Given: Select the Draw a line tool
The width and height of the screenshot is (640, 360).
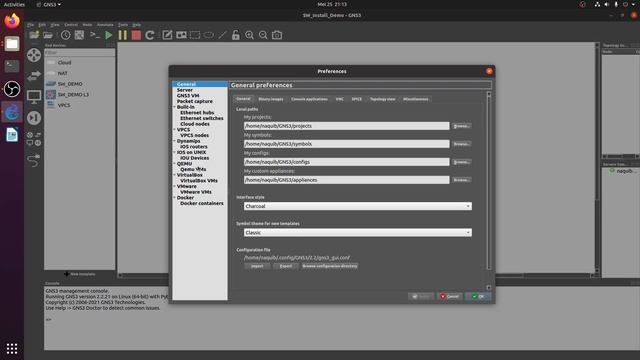Looking at the screenshot, I should point(222,35).
